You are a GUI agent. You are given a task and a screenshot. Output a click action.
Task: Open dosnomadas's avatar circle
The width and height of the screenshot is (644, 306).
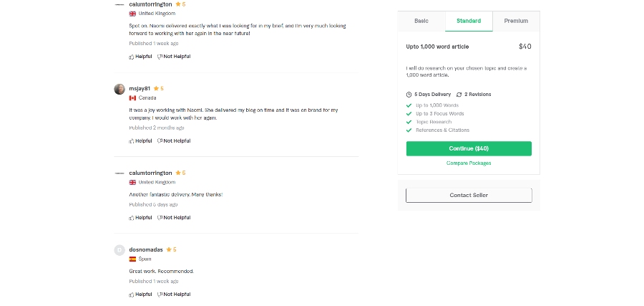click(x=119, y=250)
